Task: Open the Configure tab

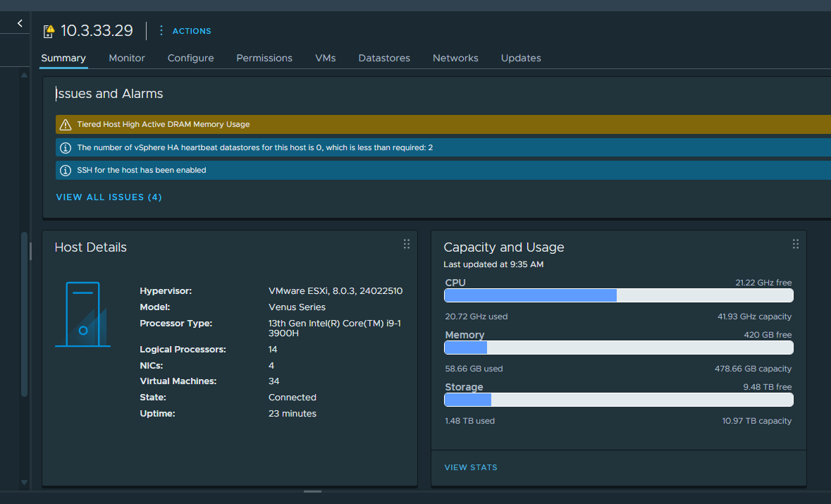Action: click(x=190, y=58)
